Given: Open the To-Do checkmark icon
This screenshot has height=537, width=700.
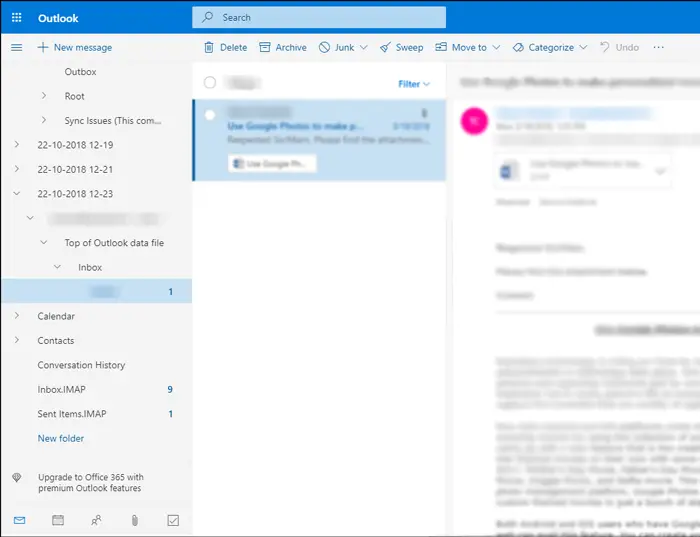Looking at the screenshot, I should point(173,520).
